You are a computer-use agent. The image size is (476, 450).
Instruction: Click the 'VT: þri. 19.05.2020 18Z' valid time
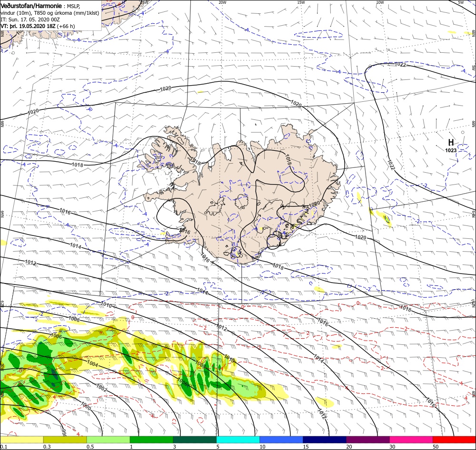tap(28, 26)
